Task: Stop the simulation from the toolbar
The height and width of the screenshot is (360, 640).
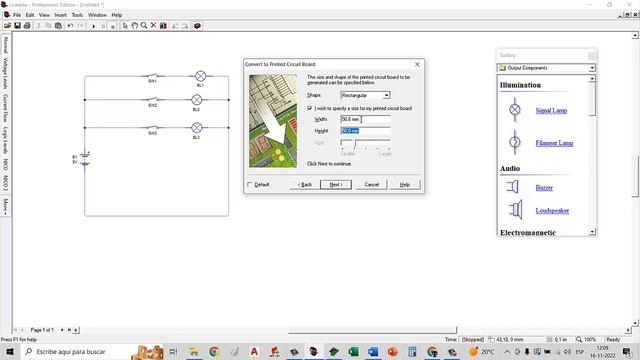Action: coord(113,26)
